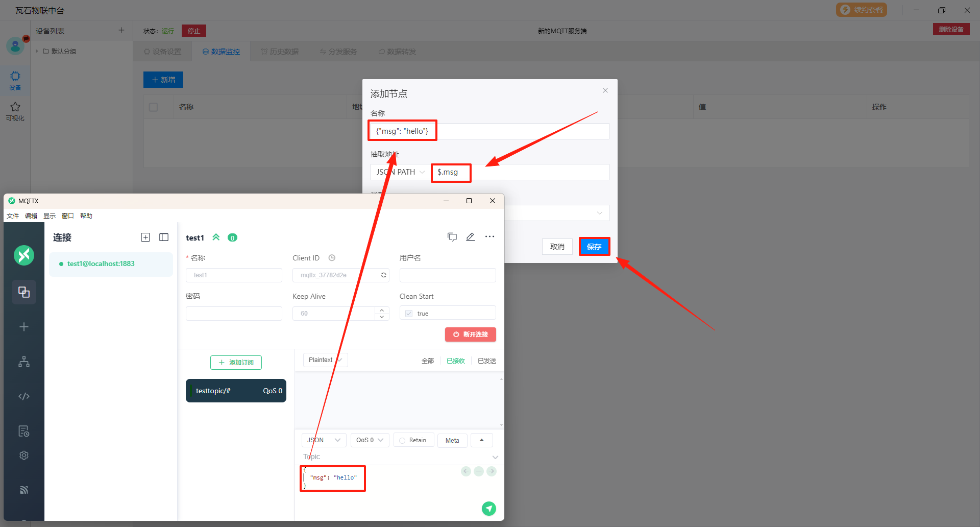Click the 添加订阅 button
The height and width of the screenshot is (527, 980).
(x=236, y=363)
